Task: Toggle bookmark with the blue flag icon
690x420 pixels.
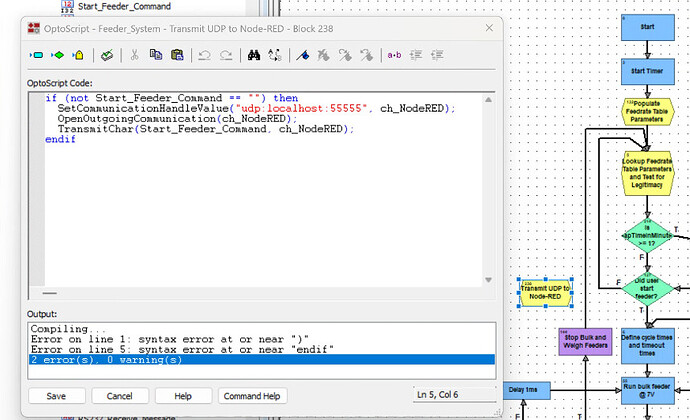Action: (302, 55)
